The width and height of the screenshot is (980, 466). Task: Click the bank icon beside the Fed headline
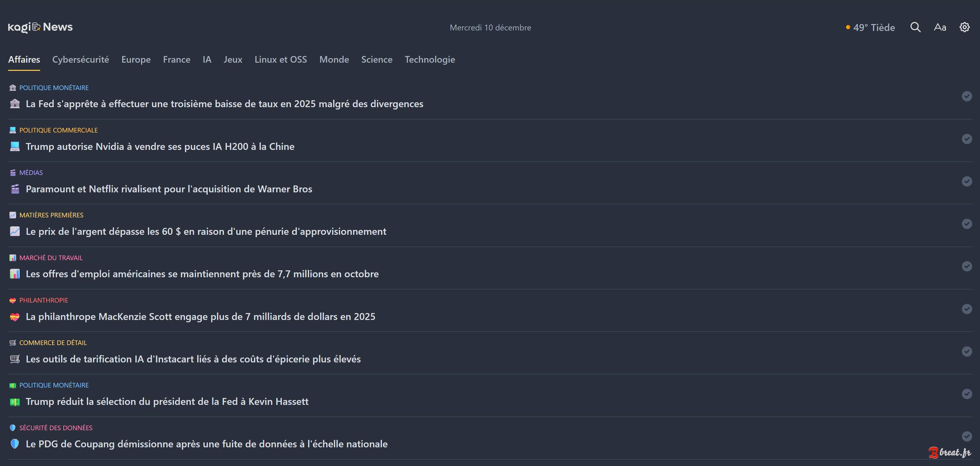coord(15,104)
